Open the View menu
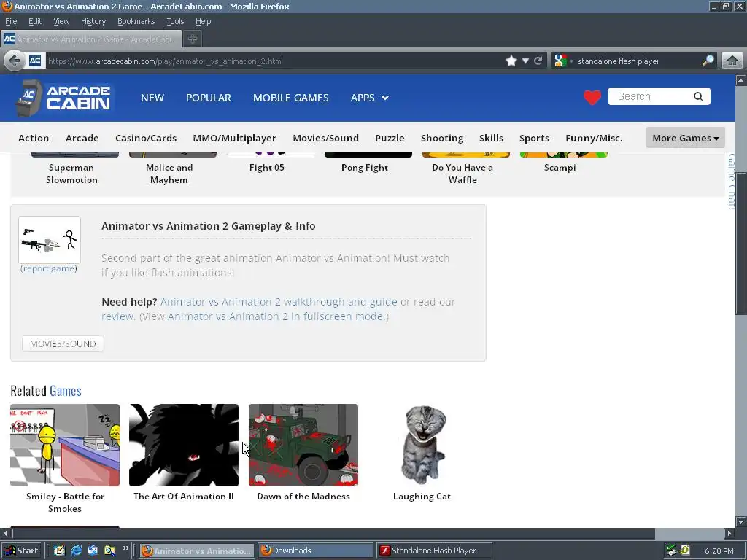The height and width of the screenshot is (560, 747). pos(61,21)
